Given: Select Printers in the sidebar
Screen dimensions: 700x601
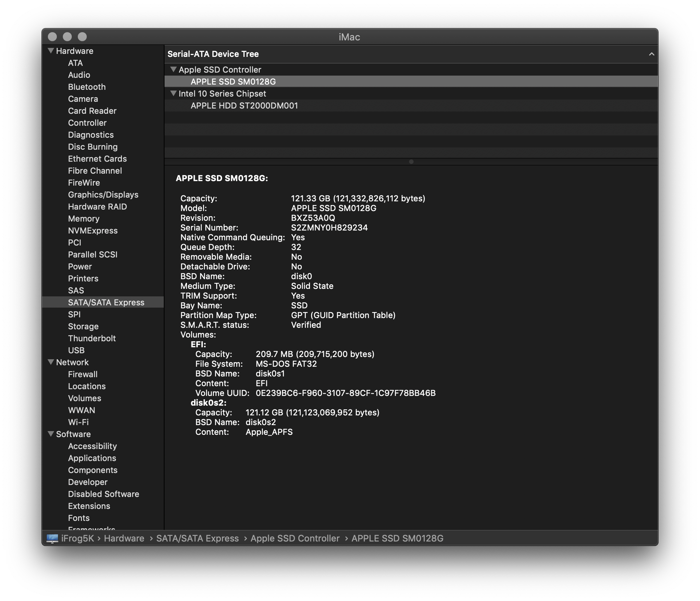Looking at the screenshot, I should click(83, 278).
